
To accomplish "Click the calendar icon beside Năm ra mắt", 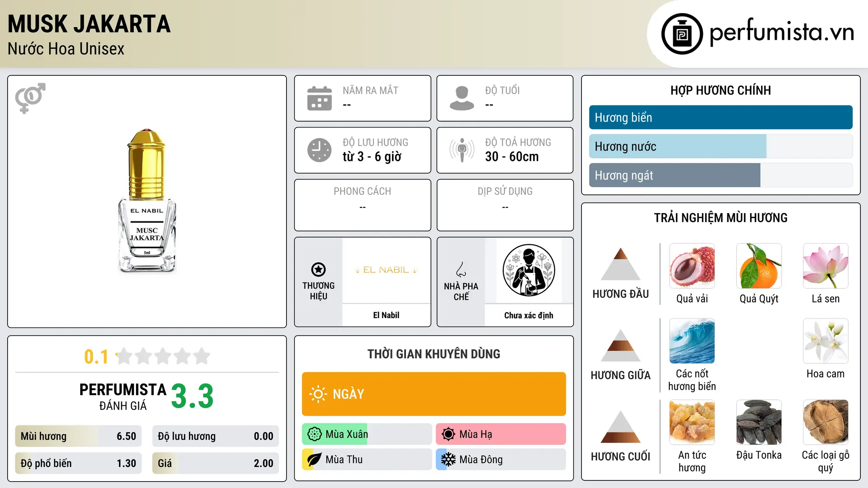I will point(320,98).
